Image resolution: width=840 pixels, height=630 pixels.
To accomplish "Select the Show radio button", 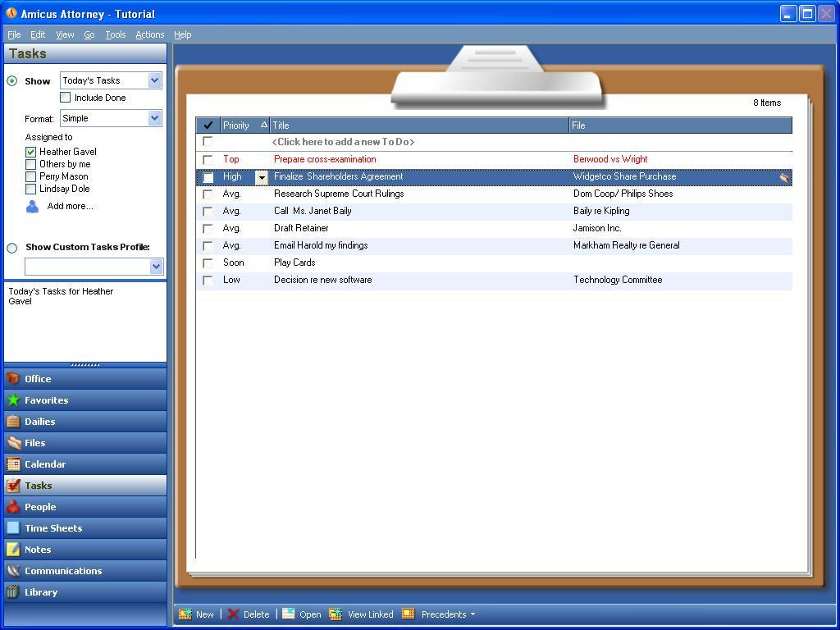I will click(11, 81).
